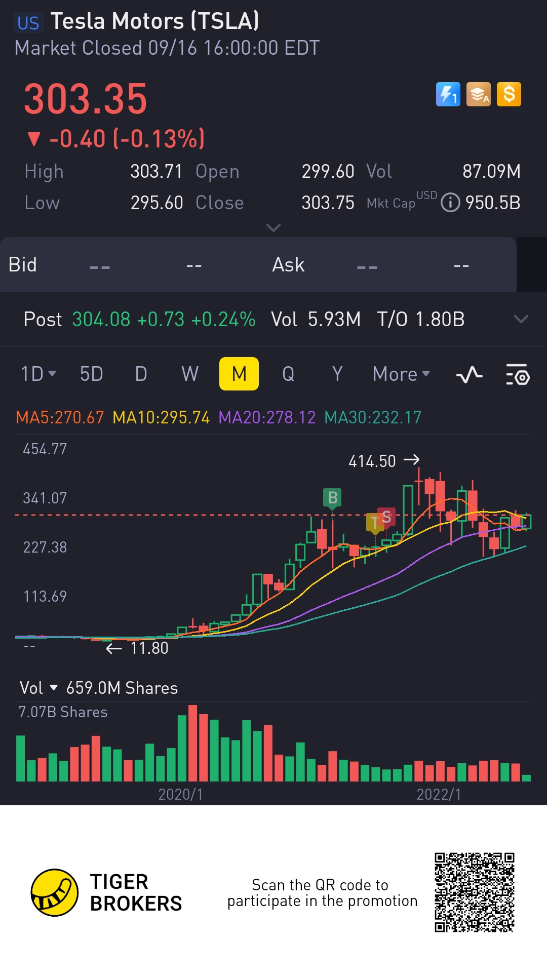This screenshot has height=980, width=547.
Task: Tap the MA10:295.74 indicator label
Action: click(161, 417)
